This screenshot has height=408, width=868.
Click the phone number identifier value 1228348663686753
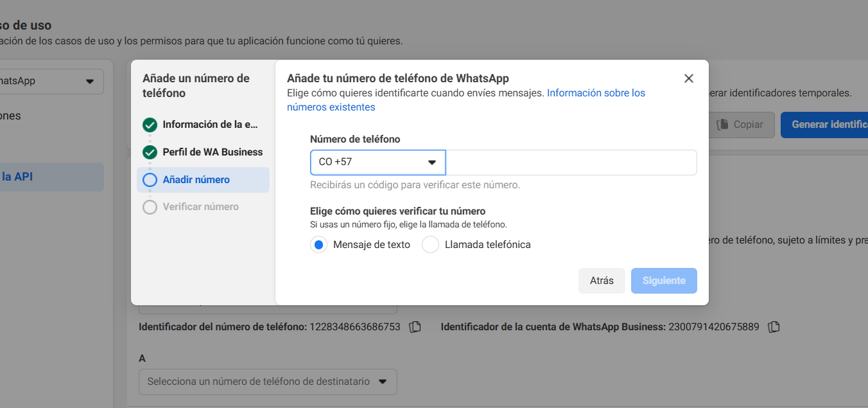(x=355, y=327)
